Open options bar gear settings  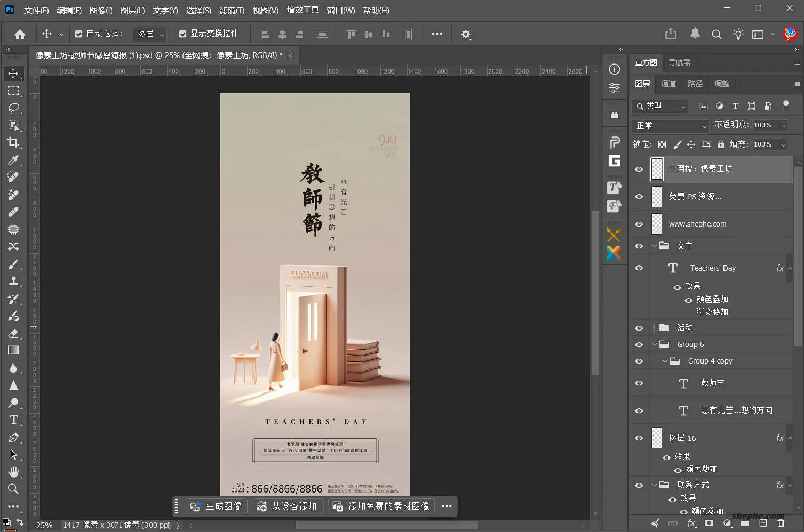466,34
